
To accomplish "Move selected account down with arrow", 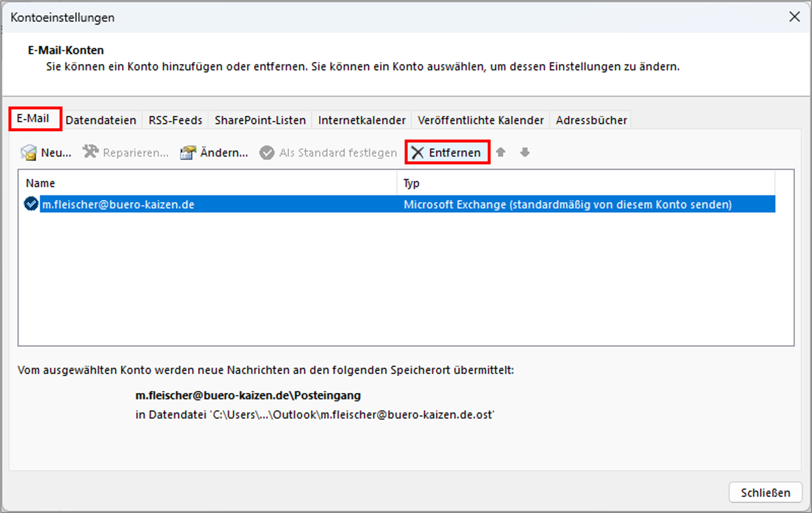I will [525, 153].
